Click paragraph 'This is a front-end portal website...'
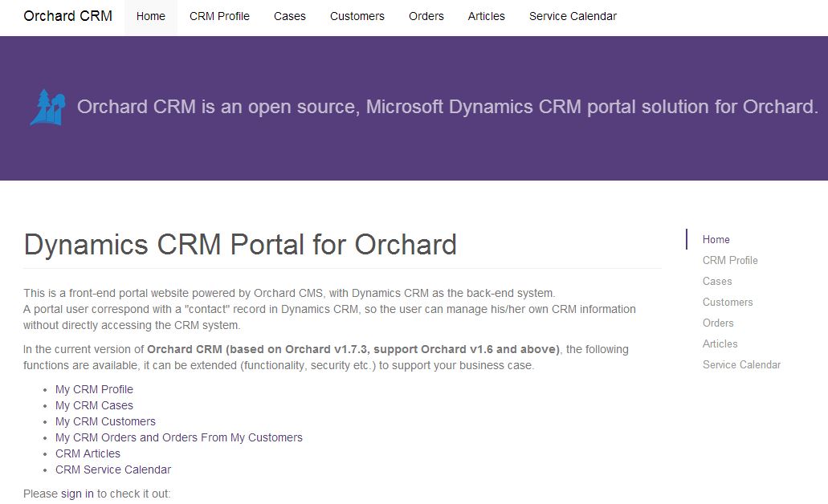The width and height of the screenshot is (828, 504). [329, 309]
